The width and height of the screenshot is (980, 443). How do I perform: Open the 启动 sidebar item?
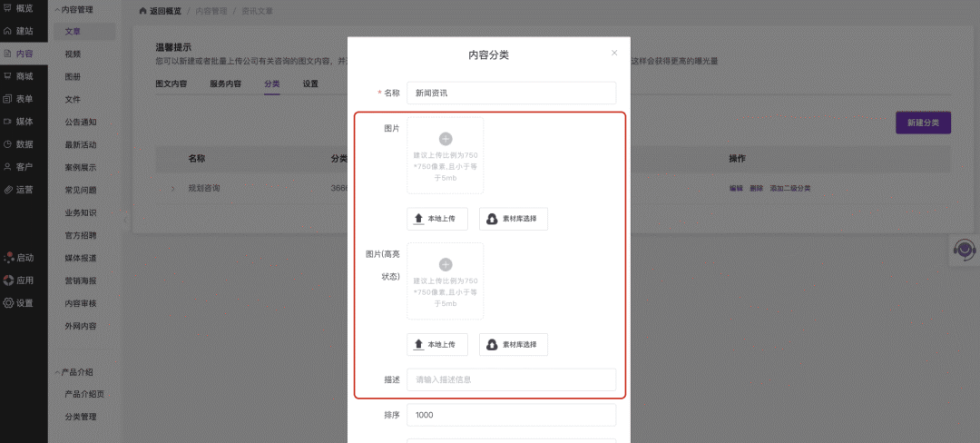[19, 258]
